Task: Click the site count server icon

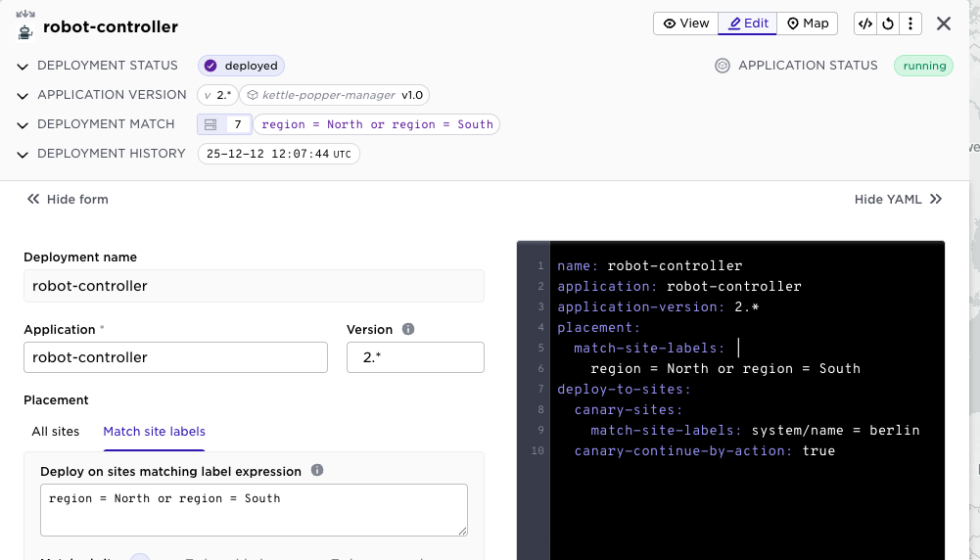Action: tap(210, 124)
